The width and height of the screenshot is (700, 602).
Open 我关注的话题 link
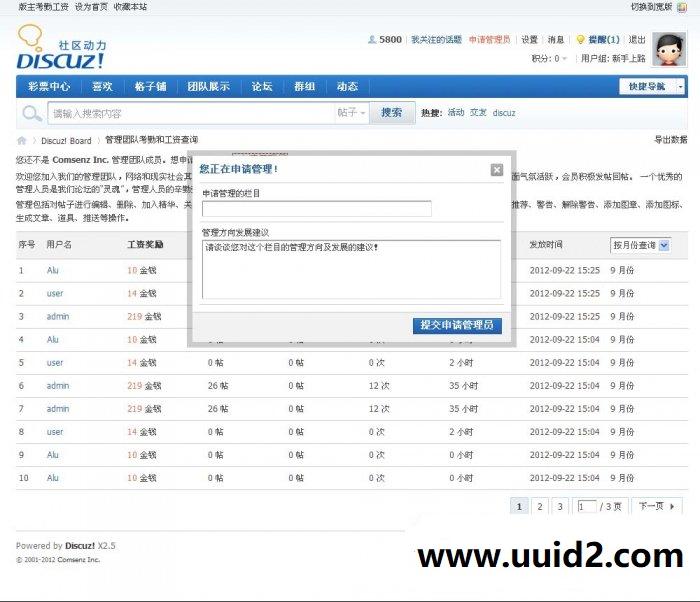[x=436, y=40]
